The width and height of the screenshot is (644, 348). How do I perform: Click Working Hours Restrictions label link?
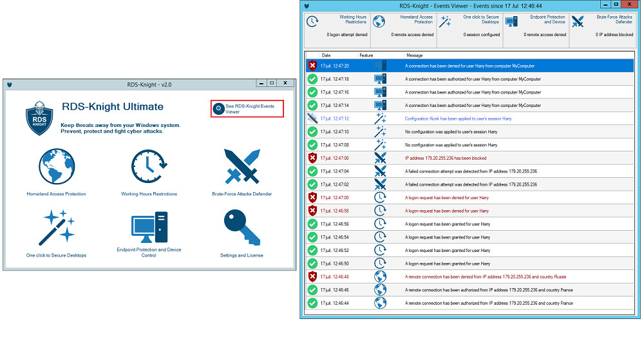pos(149,194)
